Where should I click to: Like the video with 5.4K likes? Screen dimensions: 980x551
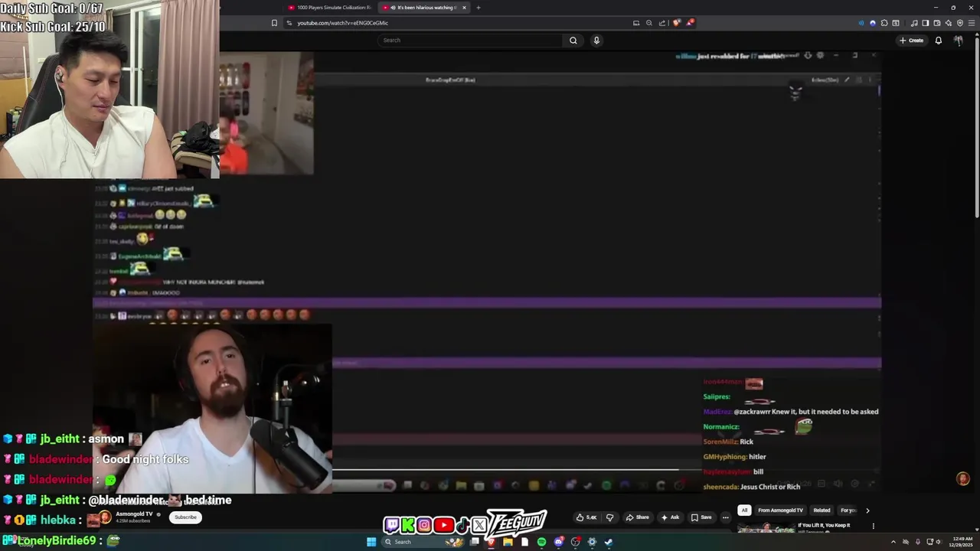(x=586, y=517)
